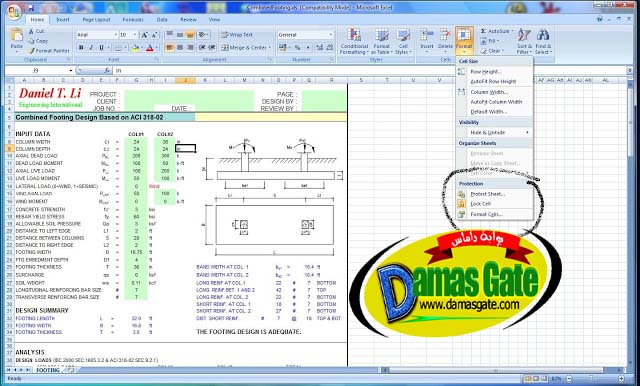Image resolution: width=640 pixels, height=386 pixels.
Task: Expand the Borders dropdown arrow
Action: pos(126,48)
